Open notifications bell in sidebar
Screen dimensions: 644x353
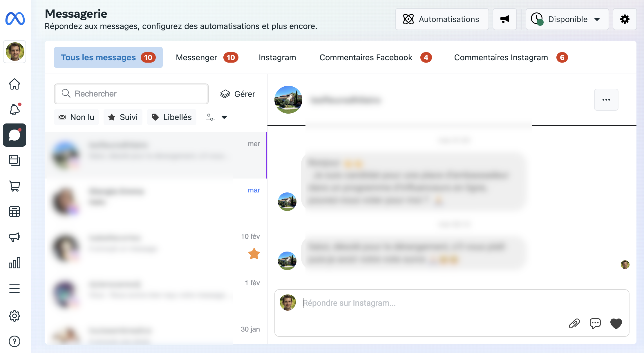pyautogui.click(x=14, y=110)
